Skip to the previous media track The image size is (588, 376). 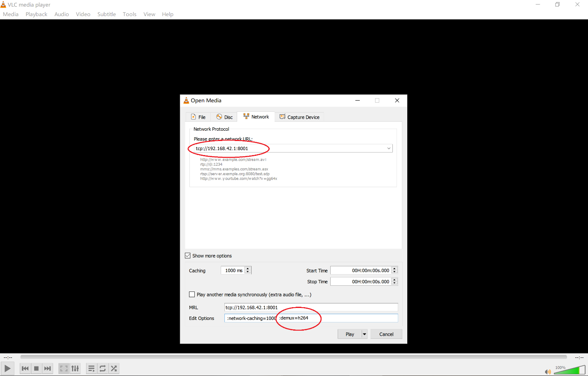click(x=25, y=368)
